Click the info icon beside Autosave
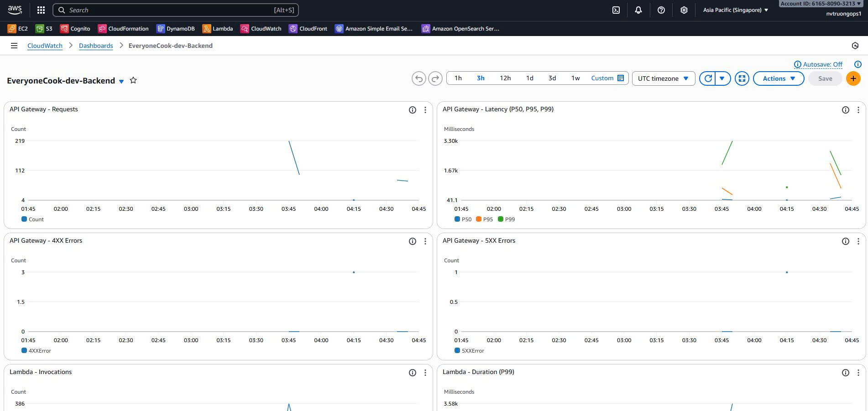The height and width of the screenshot is (411, 868). pyautogui.click(x=858, y=64)
